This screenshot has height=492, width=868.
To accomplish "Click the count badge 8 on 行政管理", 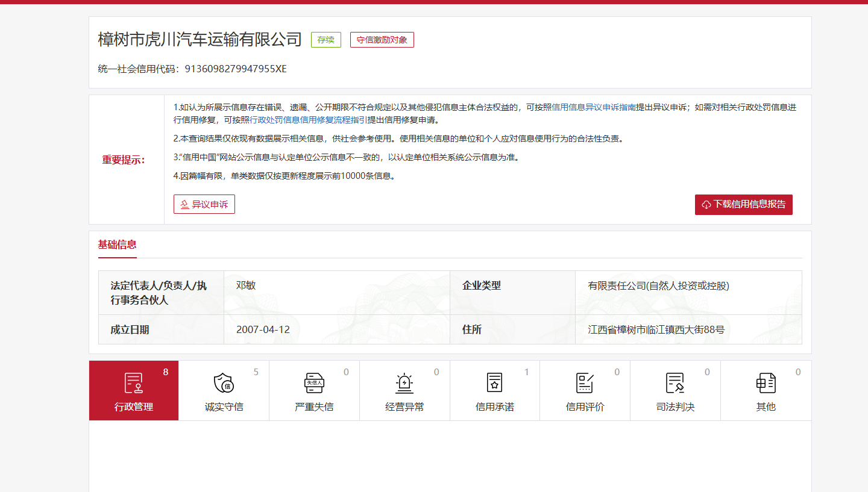I will [x=166, y=372].
